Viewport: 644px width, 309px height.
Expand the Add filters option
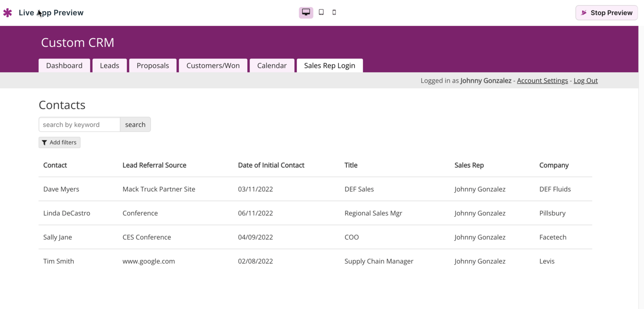(59, 143)
